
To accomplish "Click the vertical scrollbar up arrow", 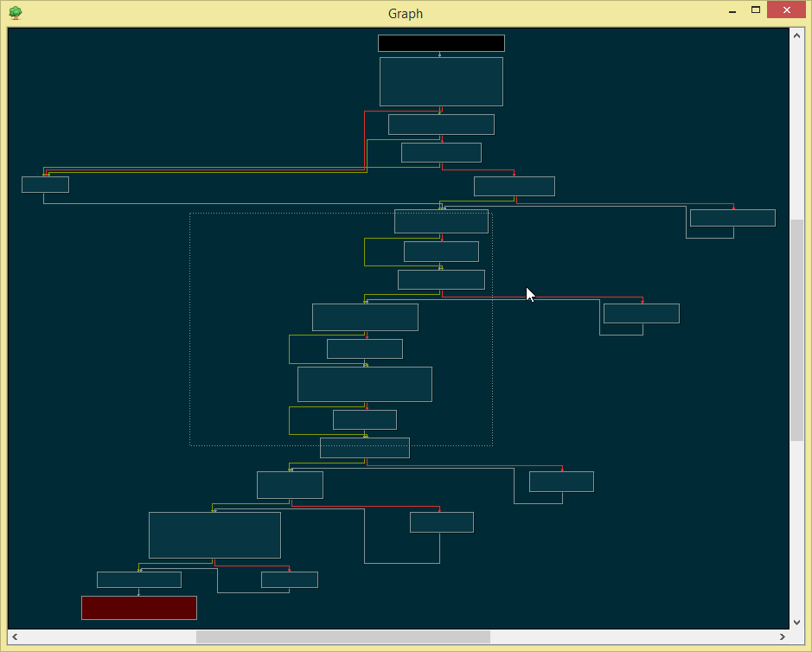I will tap(796, 35).
